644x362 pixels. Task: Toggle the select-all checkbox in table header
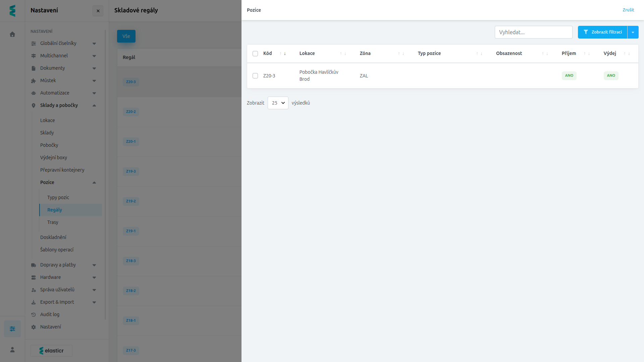(255, 54)
